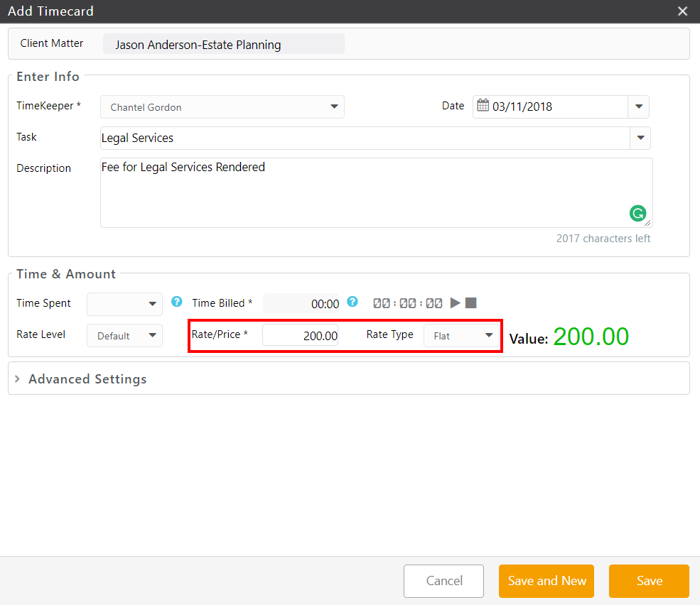Click the help icon next to Time Spent

point(176,302)
